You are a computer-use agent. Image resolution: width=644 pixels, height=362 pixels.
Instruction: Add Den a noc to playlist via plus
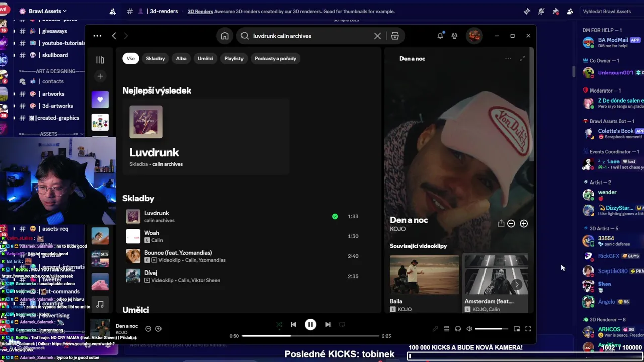[524, 223]
